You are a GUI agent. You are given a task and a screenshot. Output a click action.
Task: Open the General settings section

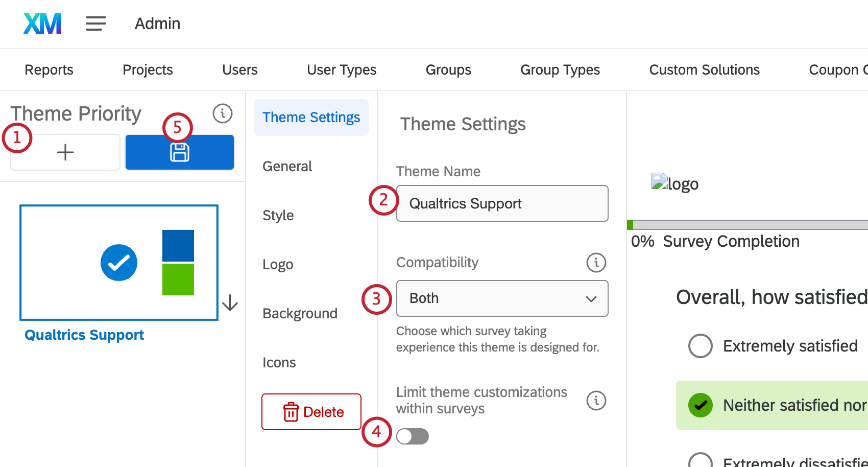click(287, 167)
